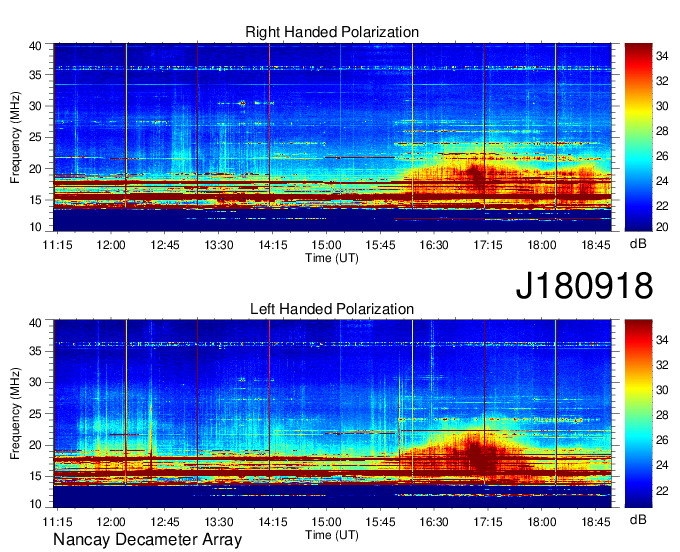Click the Right Handed plot's color scale bar

tap(638, 137)
